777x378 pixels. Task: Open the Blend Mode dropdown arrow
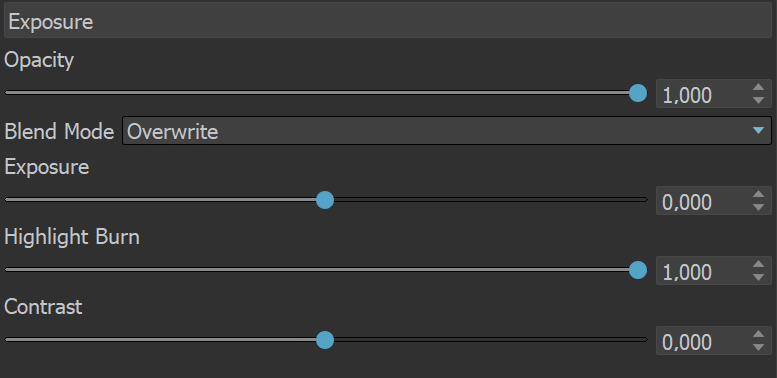[758, 131]
